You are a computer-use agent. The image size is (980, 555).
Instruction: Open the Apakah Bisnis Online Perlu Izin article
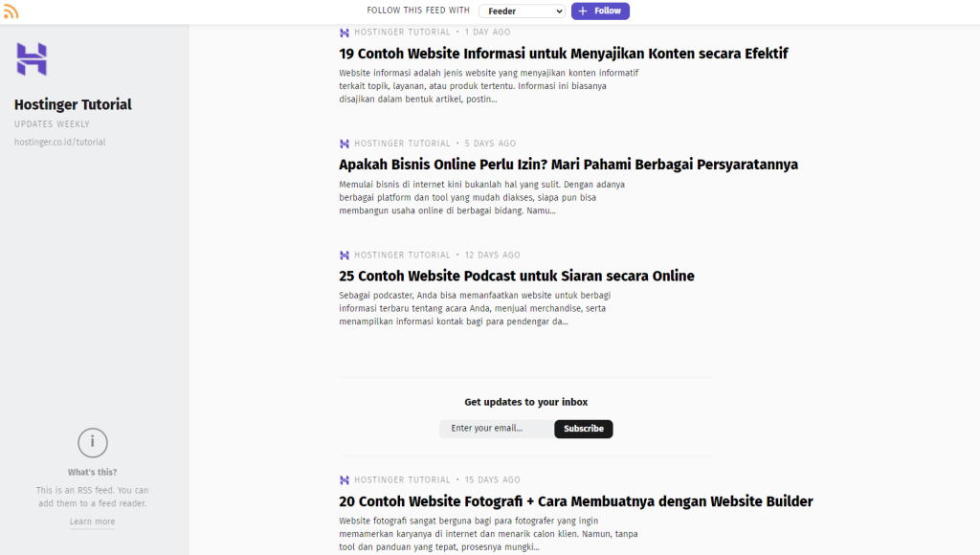point(568,165)
